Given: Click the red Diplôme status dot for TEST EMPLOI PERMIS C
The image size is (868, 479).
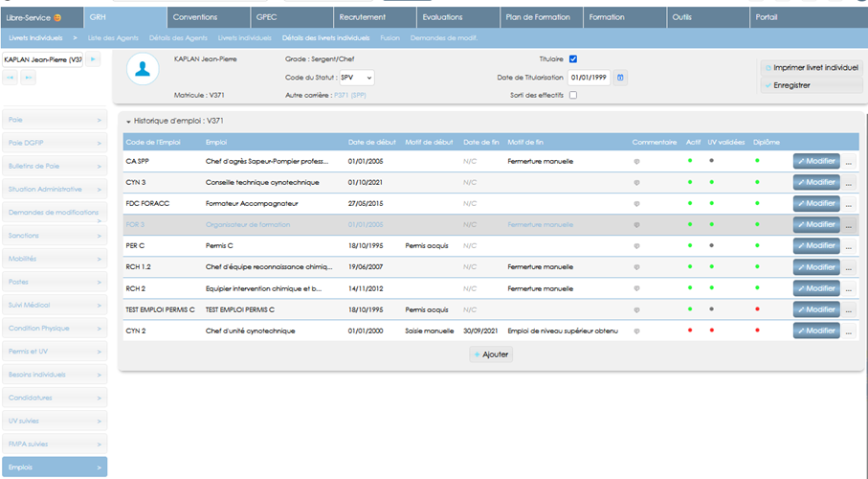Looking at the screenshot, I should tap(757, 309).
